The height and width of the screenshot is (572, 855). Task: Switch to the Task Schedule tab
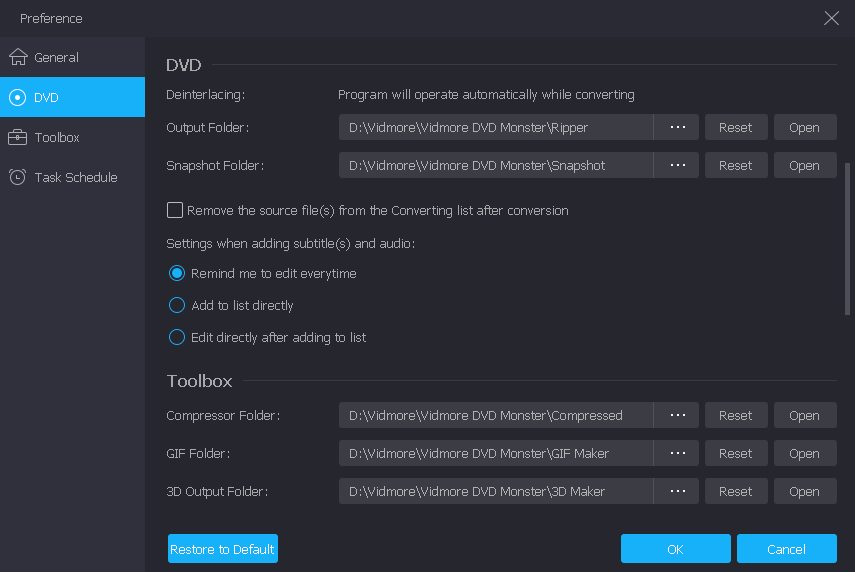tap(75, 177)
